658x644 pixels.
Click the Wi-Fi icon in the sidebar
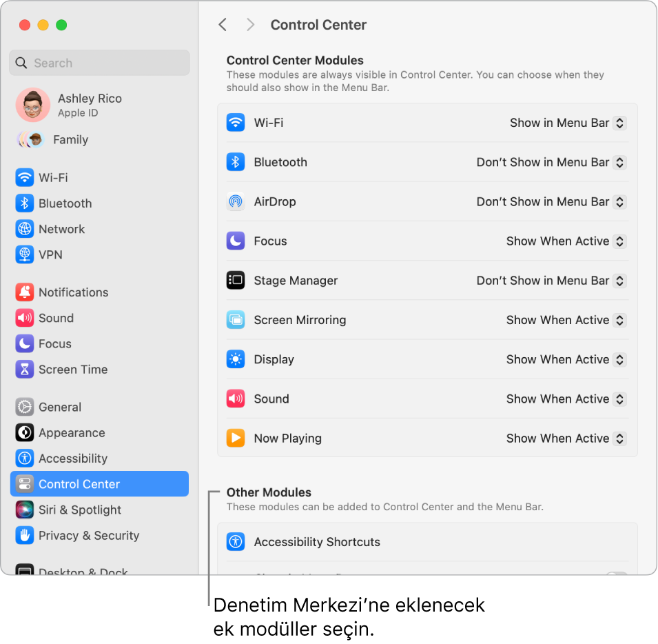pos(25,178)
